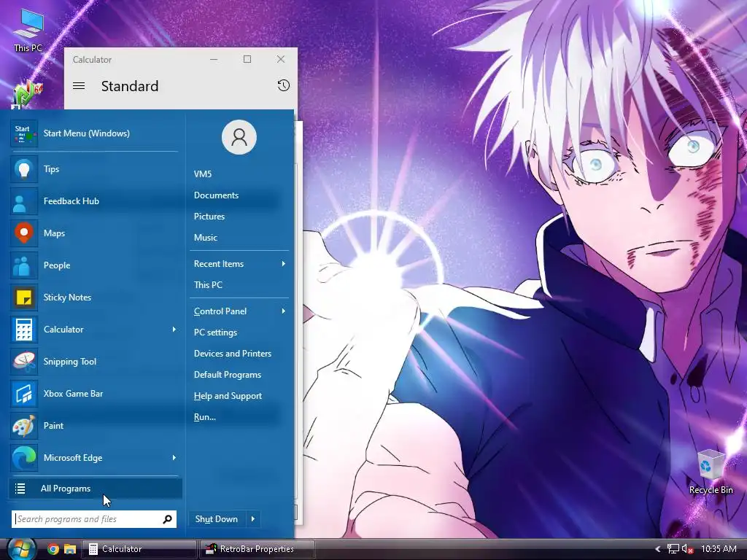Launch Sticky Notes yellow icon

point(24,297)
